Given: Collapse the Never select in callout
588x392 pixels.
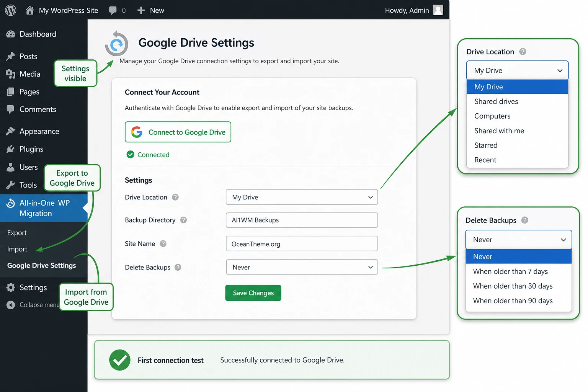Looking at the screenshot, I should (519, 240).
